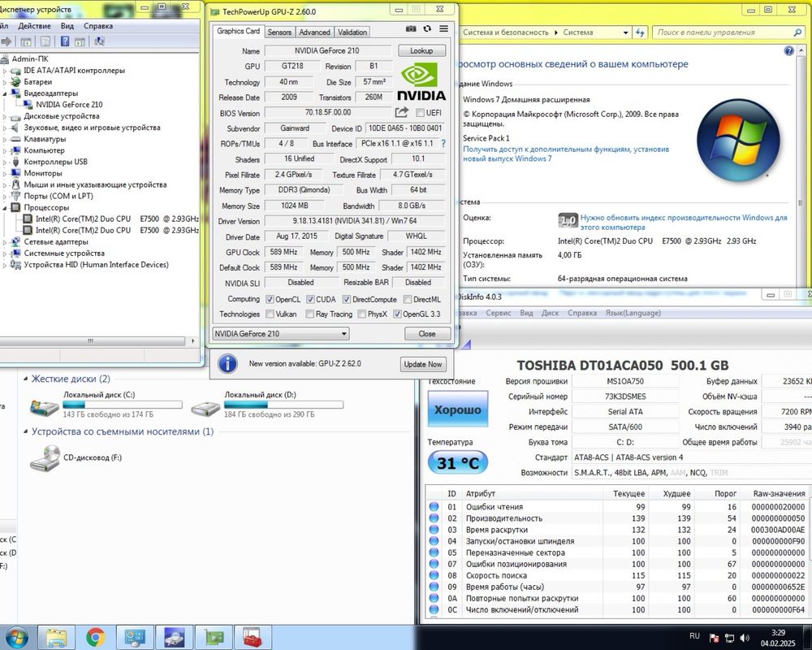Toggle the Ray Tracing checkbox
Viewport: 812px width, 650px height.
(309, 314)
